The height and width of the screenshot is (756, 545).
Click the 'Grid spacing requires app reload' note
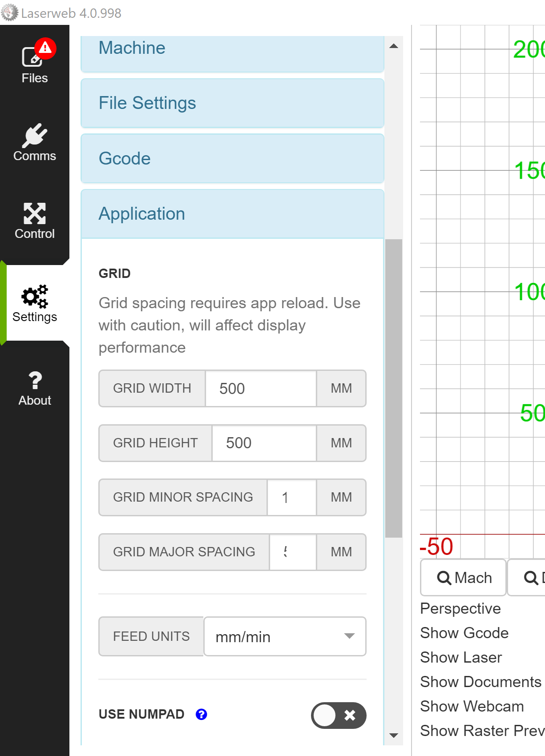coord(230,325)
